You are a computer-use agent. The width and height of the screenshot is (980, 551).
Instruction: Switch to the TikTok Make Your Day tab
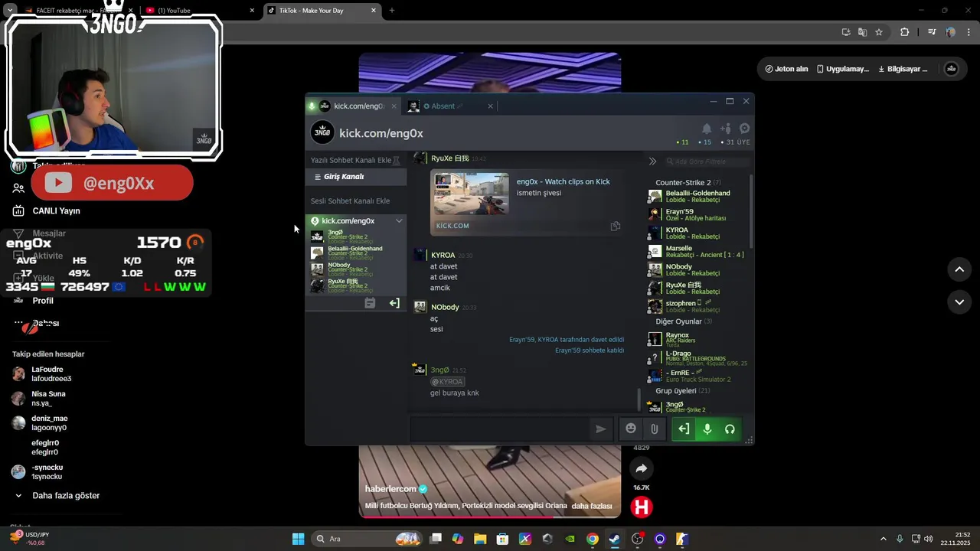coord(322,10)
